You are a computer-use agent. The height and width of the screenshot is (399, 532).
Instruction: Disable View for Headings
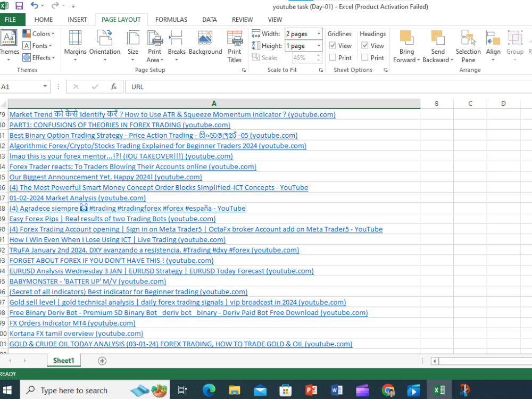(365, 45)
